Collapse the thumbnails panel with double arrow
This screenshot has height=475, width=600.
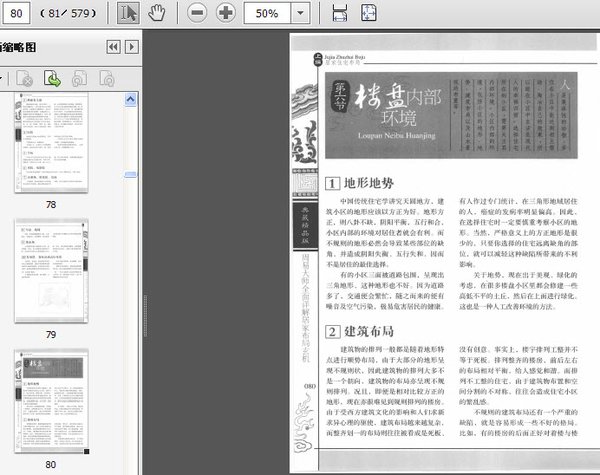pos(114,47)
